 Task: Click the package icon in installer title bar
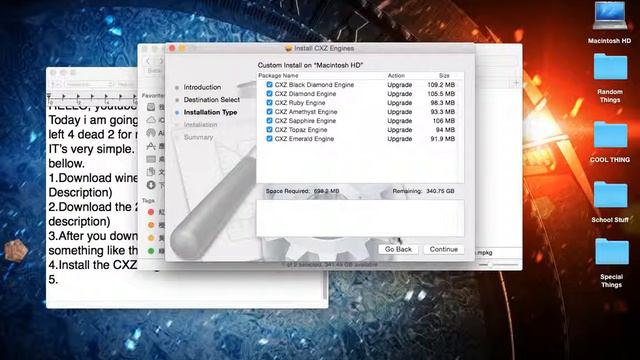(x=289, y=48)
